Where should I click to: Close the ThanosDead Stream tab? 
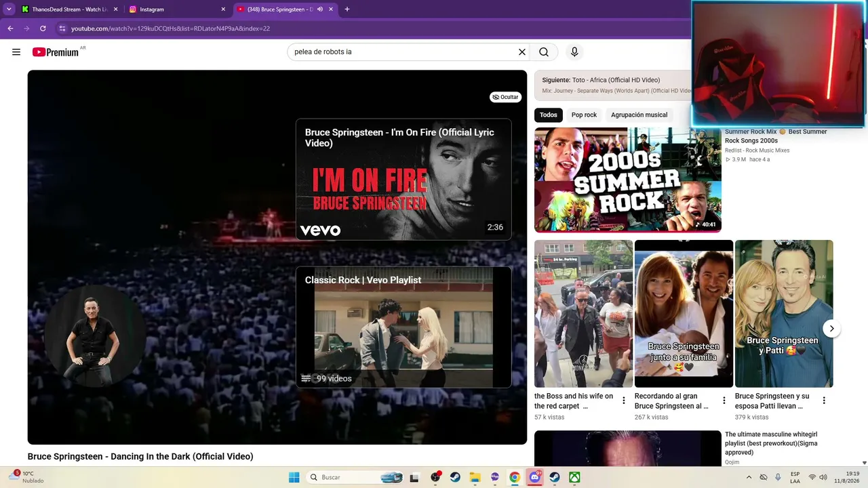pyautogui.click(x=116, y=9)
